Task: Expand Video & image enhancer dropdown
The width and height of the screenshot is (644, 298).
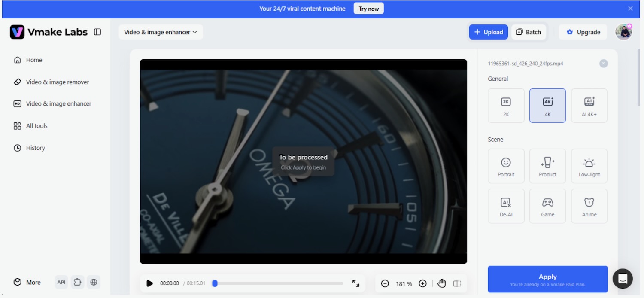Action: tap(161, 32)
